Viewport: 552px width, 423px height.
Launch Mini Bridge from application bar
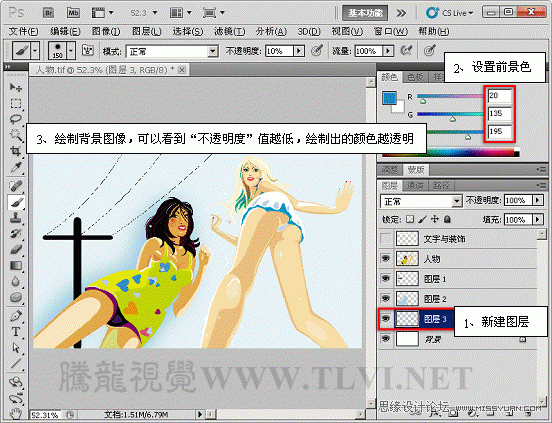73,13
